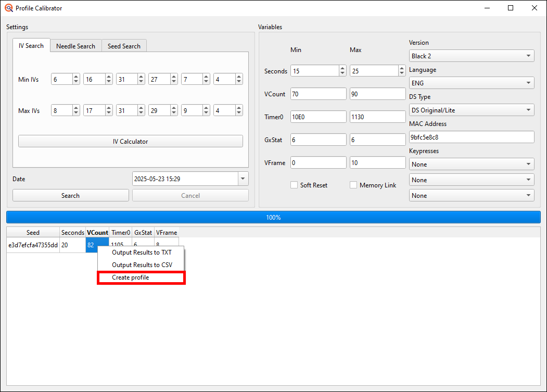Sort results by Timer0 column header
Image resolution: width=547 pixels, height=392 pixels.
coord(121,233)
